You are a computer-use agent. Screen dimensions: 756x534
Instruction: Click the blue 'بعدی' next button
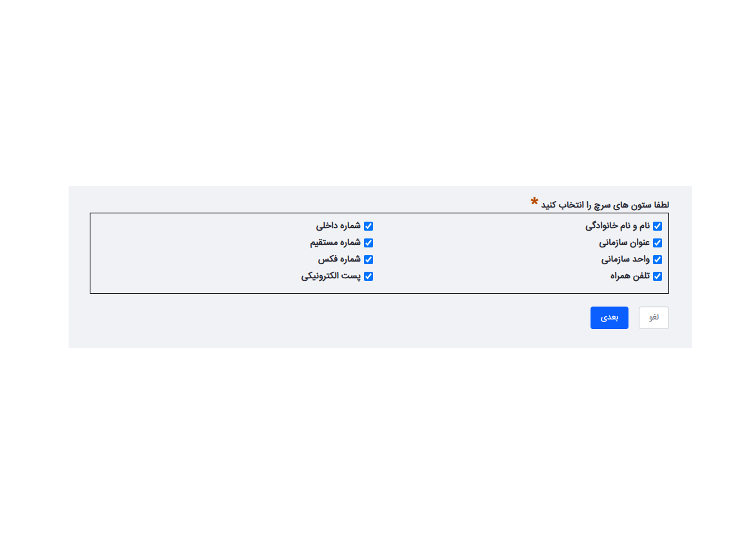(x=609, y=318)
